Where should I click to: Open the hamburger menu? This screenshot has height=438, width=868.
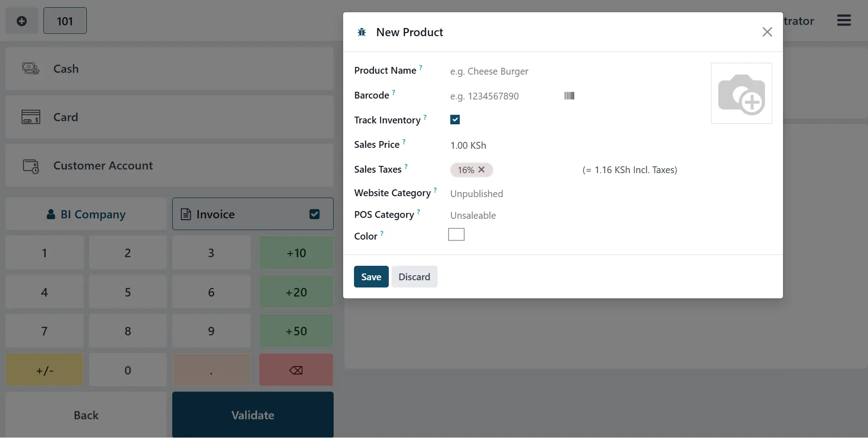point(844,20)
